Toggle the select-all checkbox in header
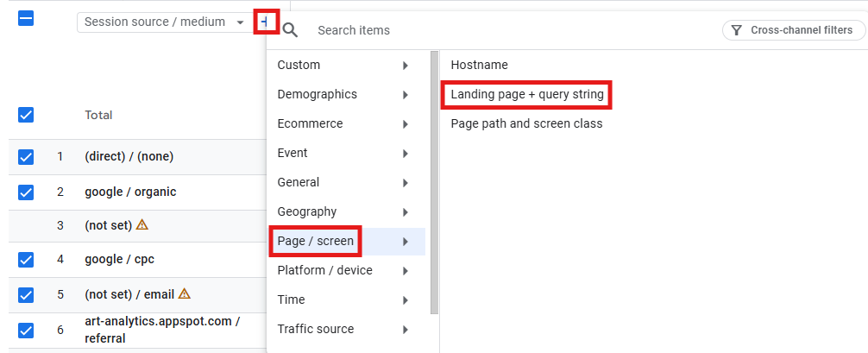Screen dimensions: 868x353 [x=26, y=19]
